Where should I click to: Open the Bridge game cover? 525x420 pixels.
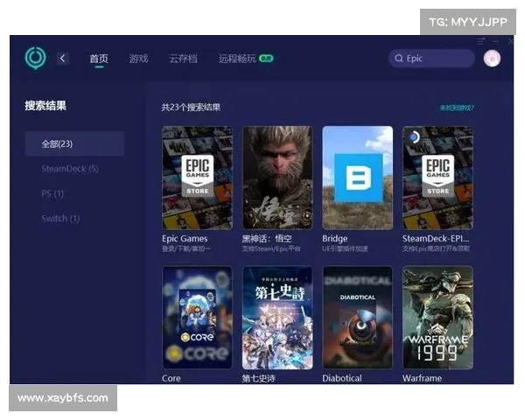[x=358, y=178]
